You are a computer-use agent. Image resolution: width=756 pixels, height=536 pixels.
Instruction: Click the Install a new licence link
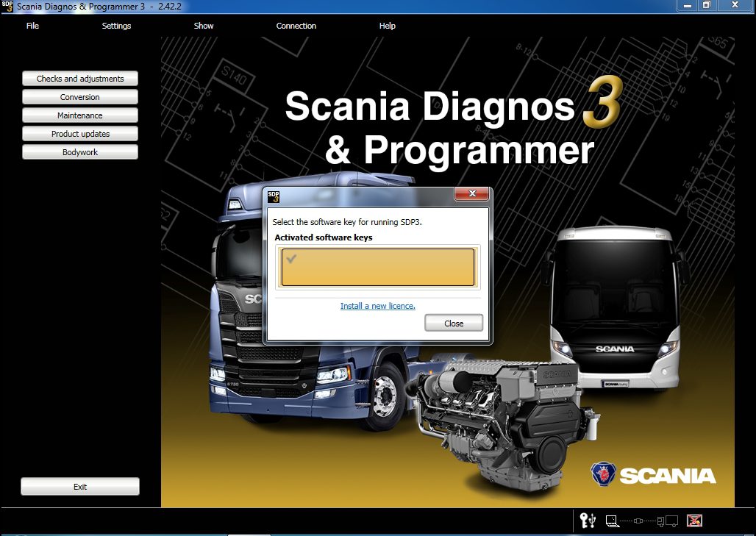click(377, 305)
